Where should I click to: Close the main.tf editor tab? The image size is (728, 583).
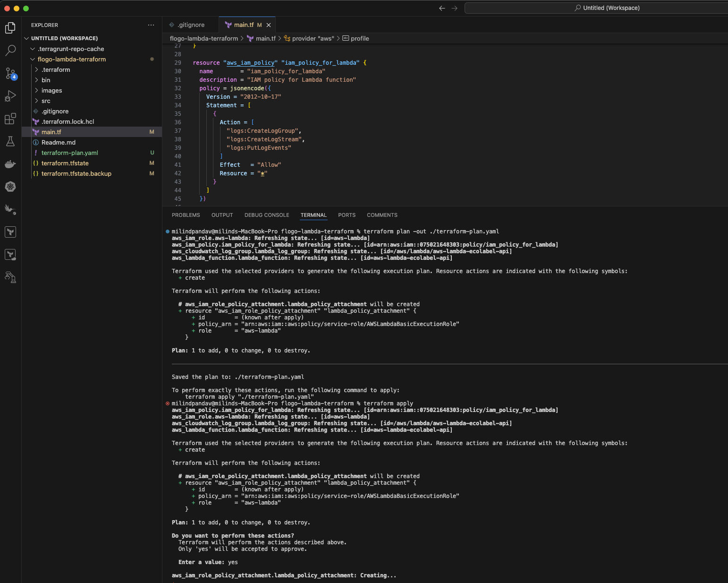[x=269, y=25]
